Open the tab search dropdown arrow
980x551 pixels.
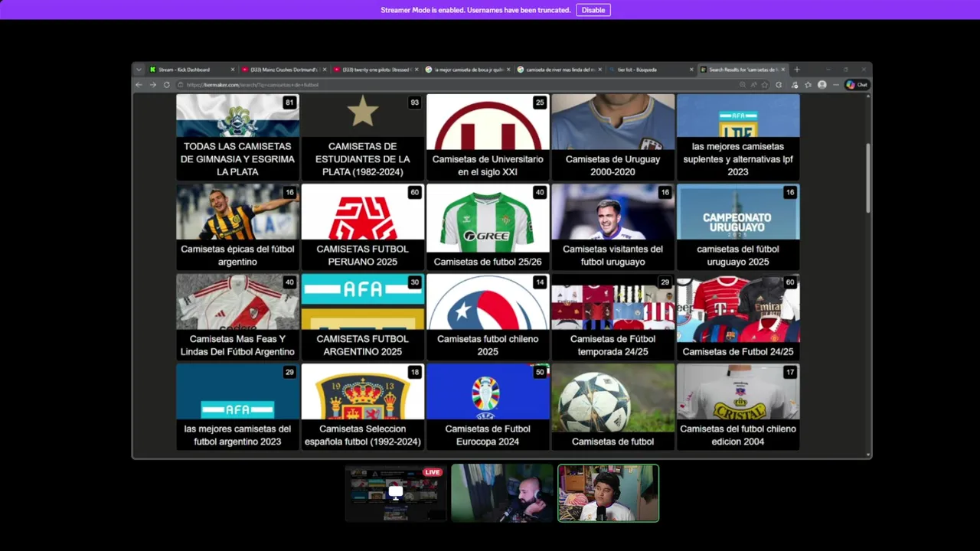pyautogui.click(x=139, y=70)
